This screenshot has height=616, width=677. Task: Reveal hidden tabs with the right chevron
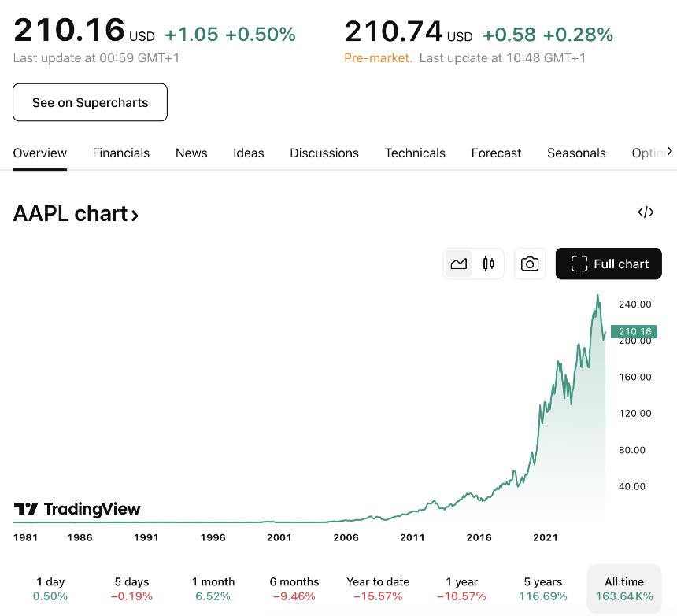point(671,153)
